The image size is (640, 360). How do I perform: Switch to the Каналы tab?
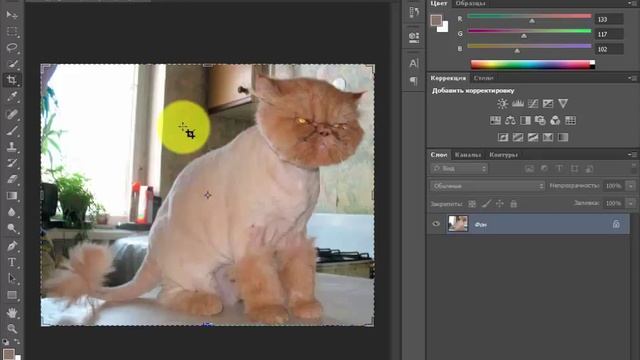tap(468, 155)
